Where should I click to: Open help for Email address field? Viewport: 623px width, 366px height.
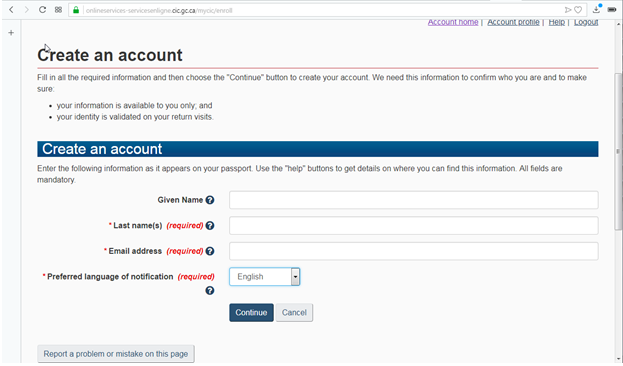(210, 251)
